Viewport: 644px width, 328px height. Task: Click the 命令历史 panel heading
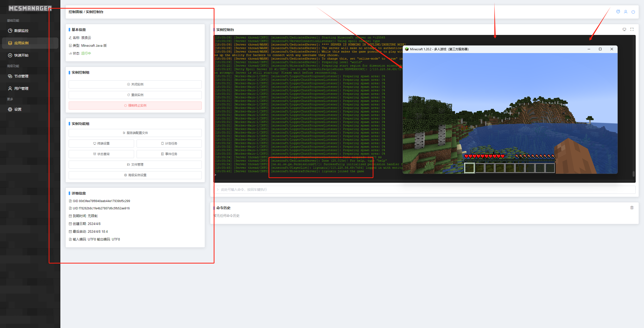pyautogui.click(x=223, y=208)
